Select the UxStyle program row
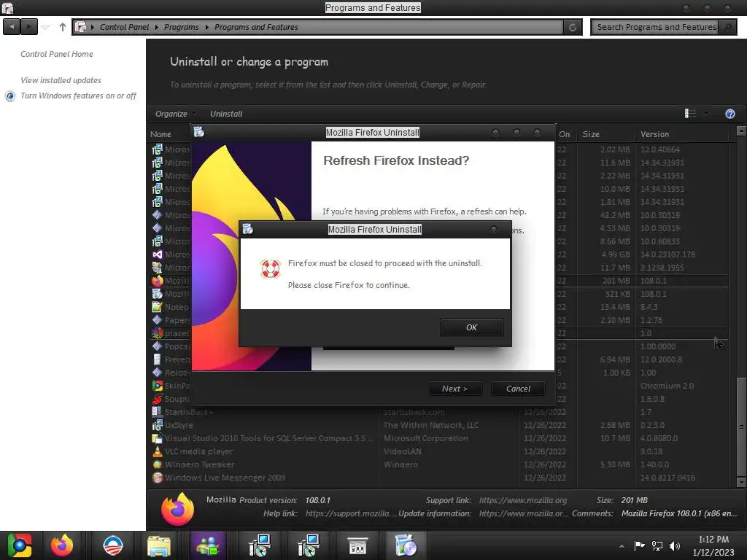Viewport: 747px width, 560px height. click(x=438, y=425)
